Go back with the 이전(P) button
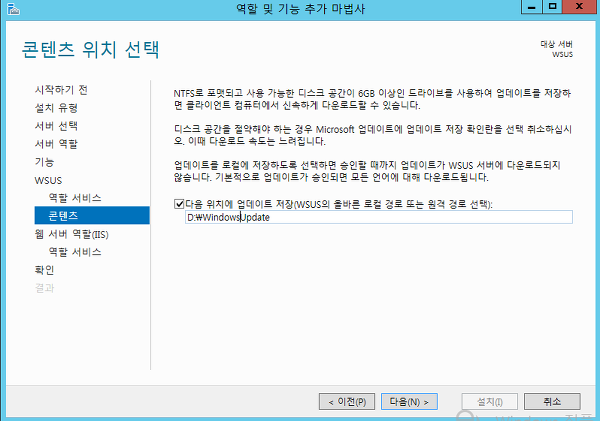The width and height of the screenshot is (600, 421). [347, 401]
